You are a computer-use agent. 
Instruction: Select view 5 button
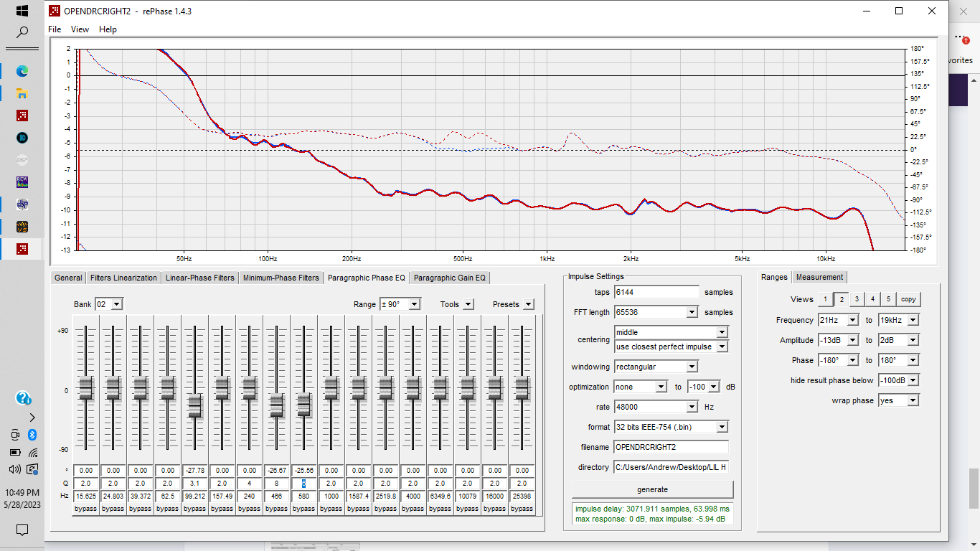(888, 299)
